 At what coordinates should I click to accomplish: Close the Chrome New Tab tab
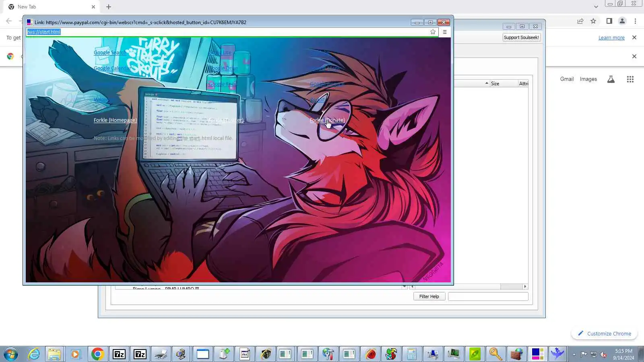coord(93,7)
